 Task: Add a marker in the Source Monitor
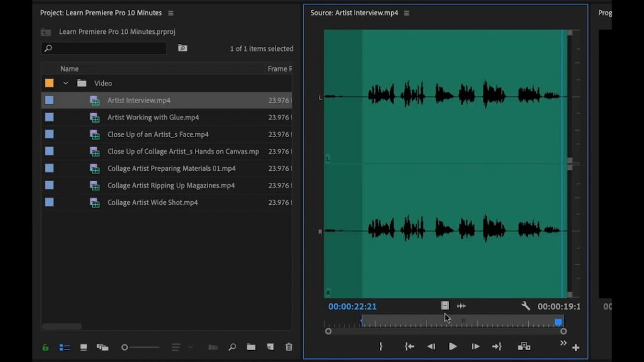coord(381,346)
